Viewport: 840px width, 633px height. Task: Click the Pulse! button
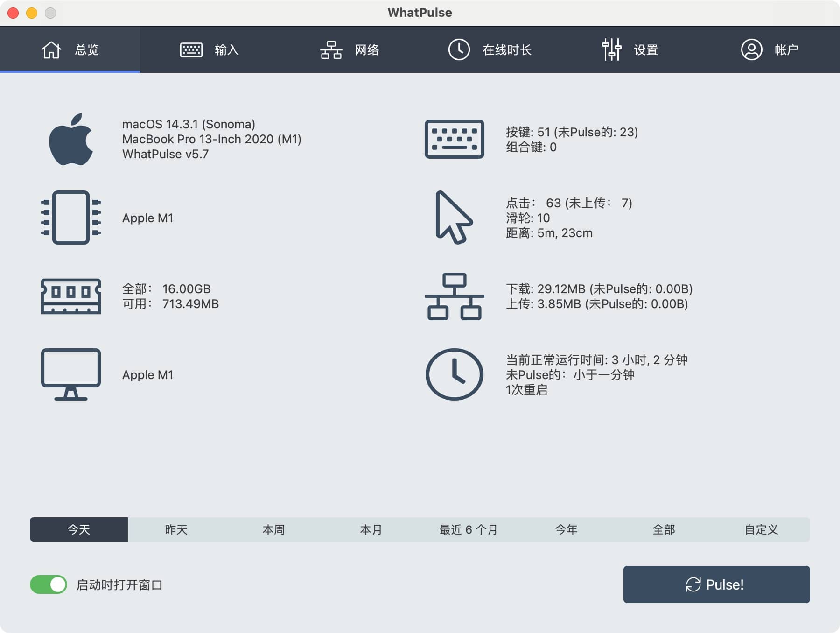point(717,584)
